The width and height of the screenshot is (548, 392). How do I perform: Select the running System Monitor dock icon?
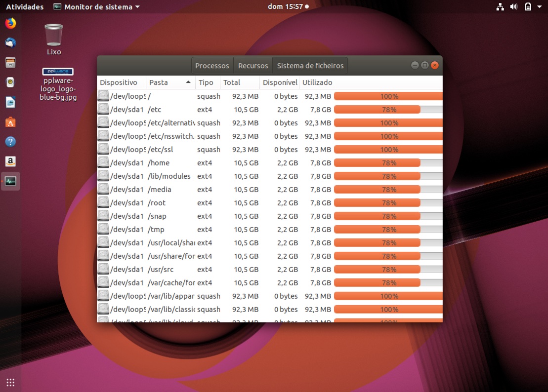tap(10, 181)
